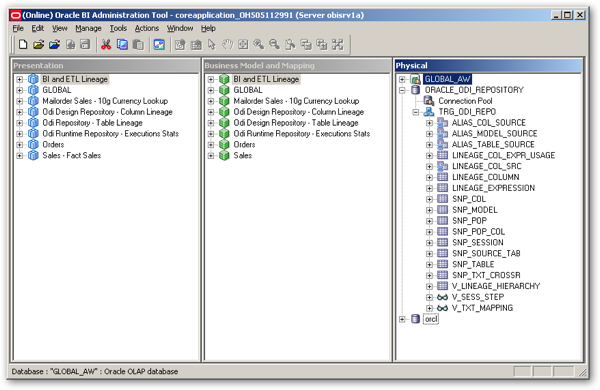Expand the Orders presentation subject area
Viewport: 600px width, 390px height.
20,145
